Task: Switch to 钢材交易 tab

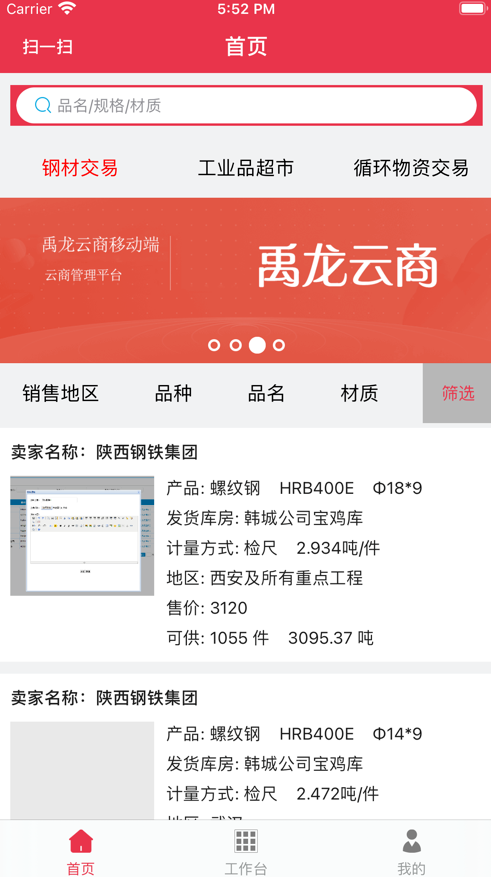Action: click(80, 168)
